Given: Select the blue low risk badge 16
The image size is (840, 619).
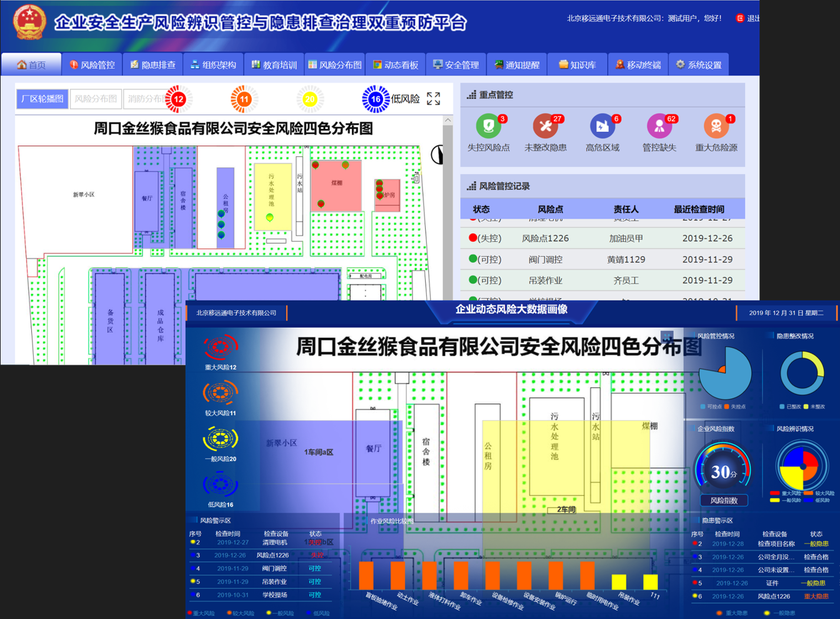Looking at the screenshot, I should pyautogui.click(x=375, y=99).
